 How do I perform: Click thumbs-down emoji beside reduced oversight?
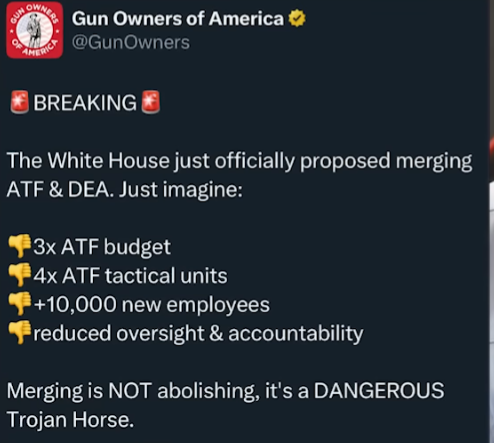point(19,333)
